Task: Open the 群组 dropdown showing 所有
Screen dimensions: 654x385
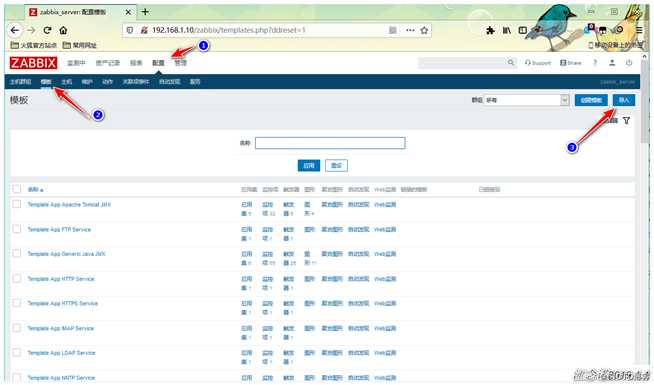Action: 526,100
